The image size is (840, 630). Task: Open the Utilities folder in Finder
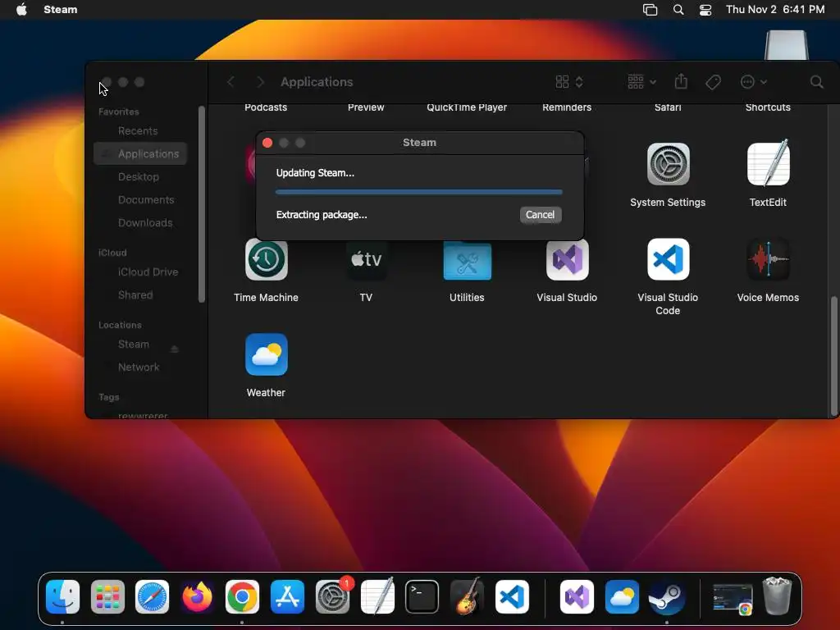tap(467, 260)
